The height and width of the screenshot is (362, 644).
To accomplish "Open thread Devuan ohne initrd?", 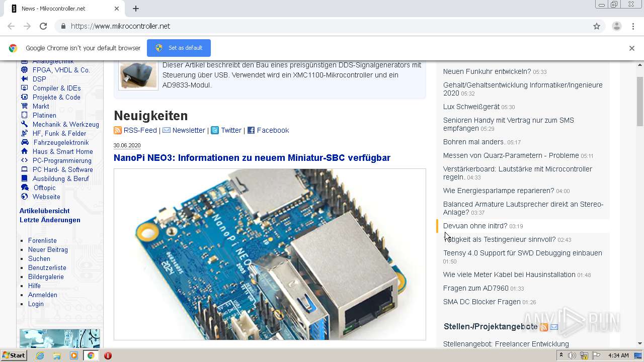I will click(x=475, y=226).
